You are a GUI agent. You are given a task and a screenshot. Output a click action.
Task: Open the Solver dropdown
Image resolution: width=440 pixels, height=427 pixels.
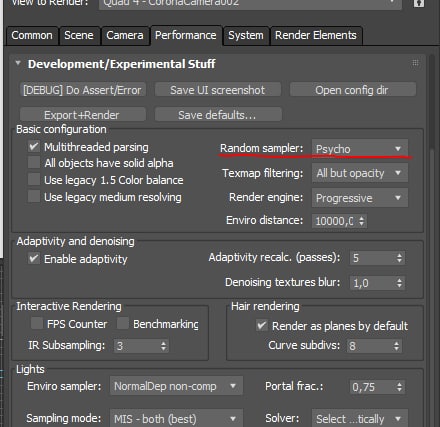point(360,419)
